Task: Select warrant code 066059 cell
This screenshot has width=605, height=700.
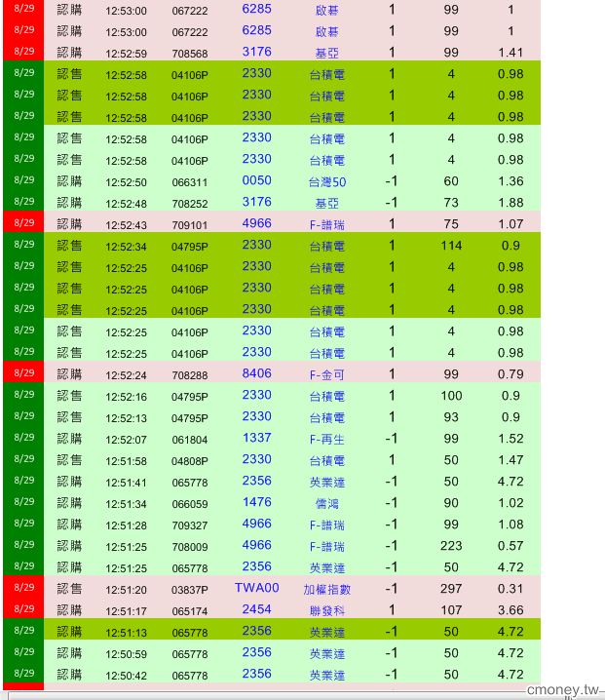Action: (x=190, y=504)
